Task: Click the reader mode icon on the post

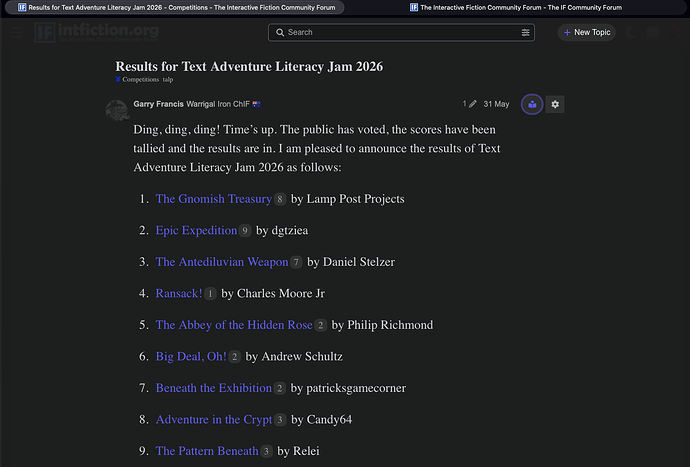Action: pos(532,104)
